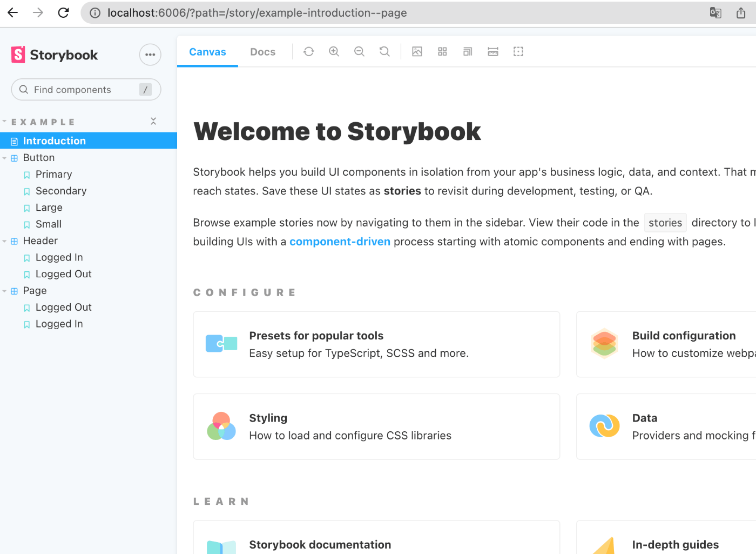Open Header's Logged Out story
The image size is (756, 554).
pyautogui.click(x=63, y=274)
